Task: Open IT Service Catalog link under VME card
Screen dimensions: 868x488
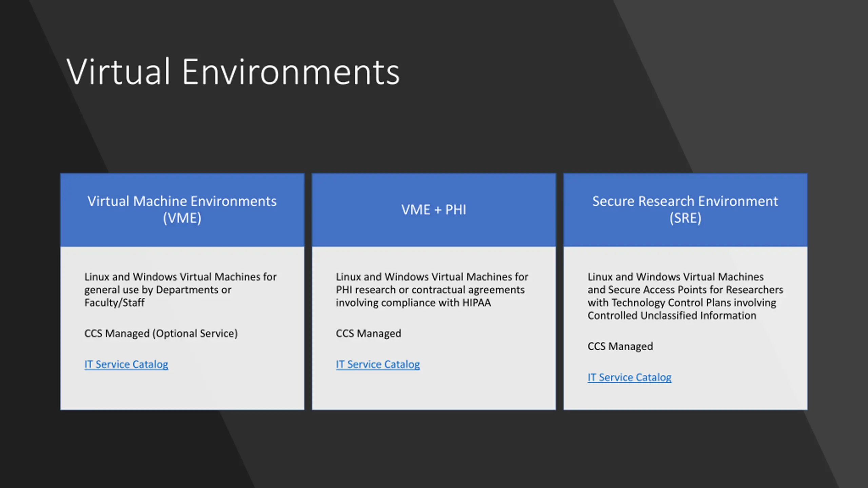Action: click(x=126, y=364)
